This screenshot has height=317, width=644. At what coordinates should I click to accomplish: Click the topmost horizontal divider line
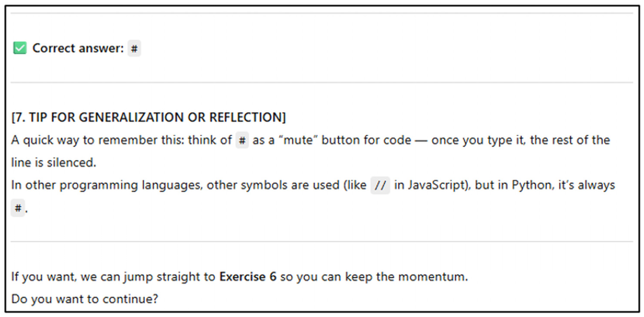(x=321, y=13)
